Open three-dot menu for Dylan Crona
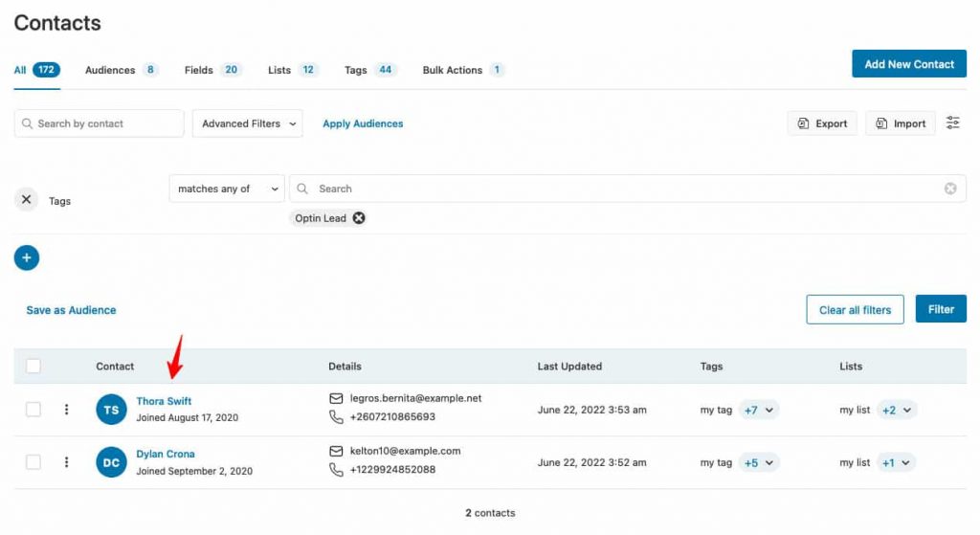980x535 pixels. (x=66, y=462)
